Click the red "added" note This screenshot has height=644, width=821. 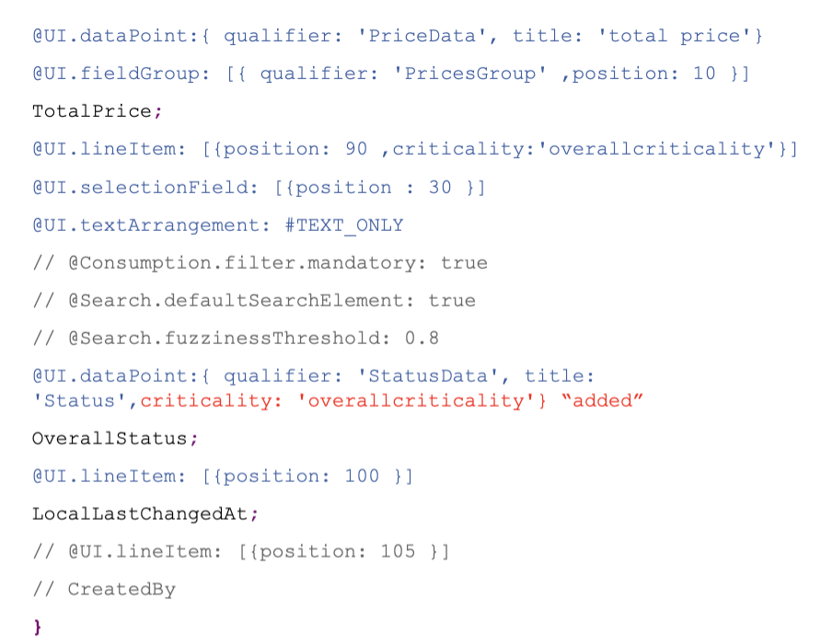coord(602,401)
